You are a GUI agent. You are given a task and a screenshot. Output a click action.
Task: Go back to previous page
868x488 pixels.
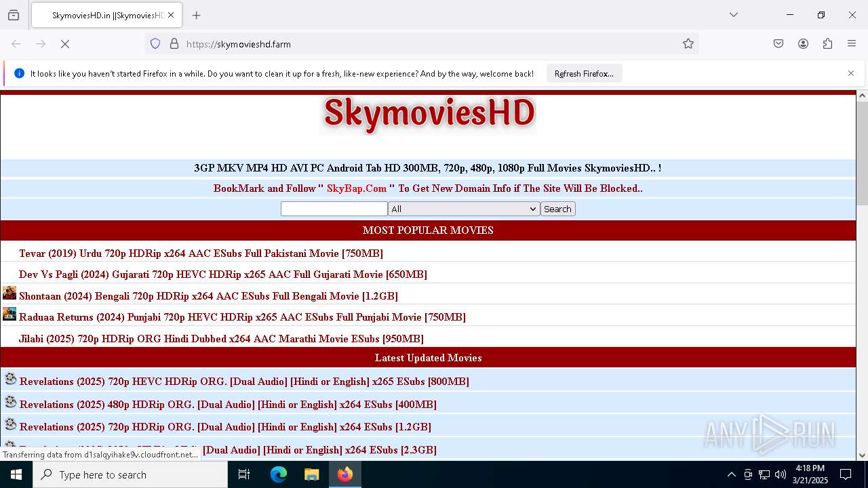tap(16, 43)
